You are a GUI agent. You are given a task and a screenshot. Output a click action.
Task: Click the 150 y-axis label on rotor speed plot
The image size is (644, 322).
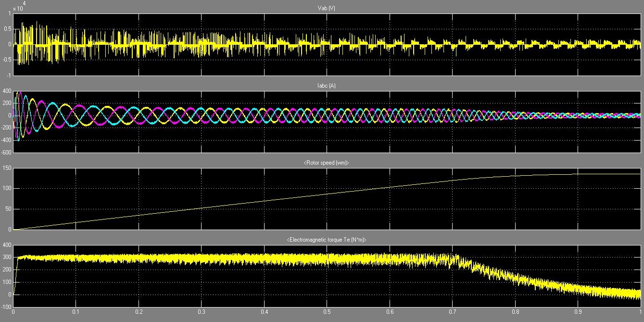[x=7, y=168]
